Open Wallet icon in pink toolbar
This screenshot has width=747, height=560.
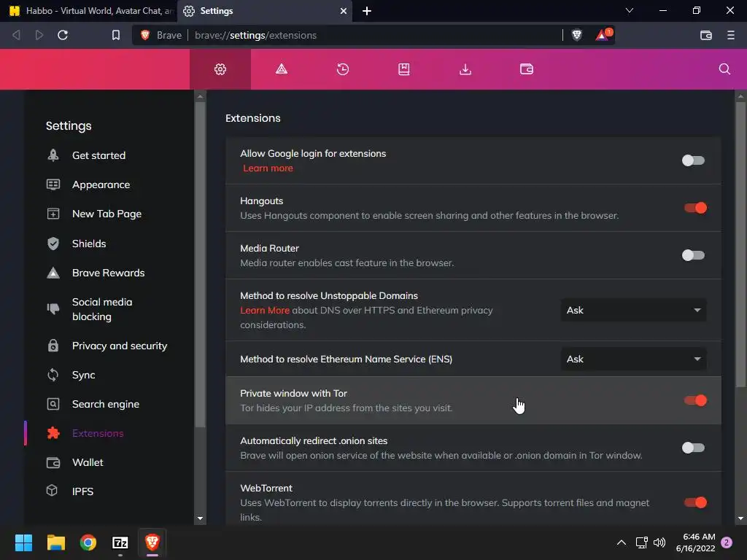click(x=527, y=69)
